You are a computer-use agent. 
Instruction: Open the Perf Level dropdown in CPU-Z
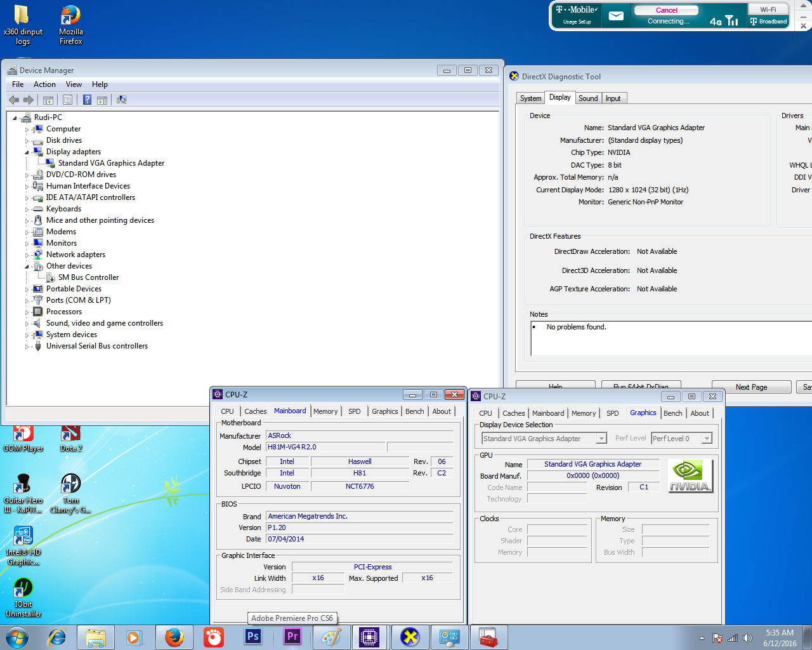(x=707, y=439)
